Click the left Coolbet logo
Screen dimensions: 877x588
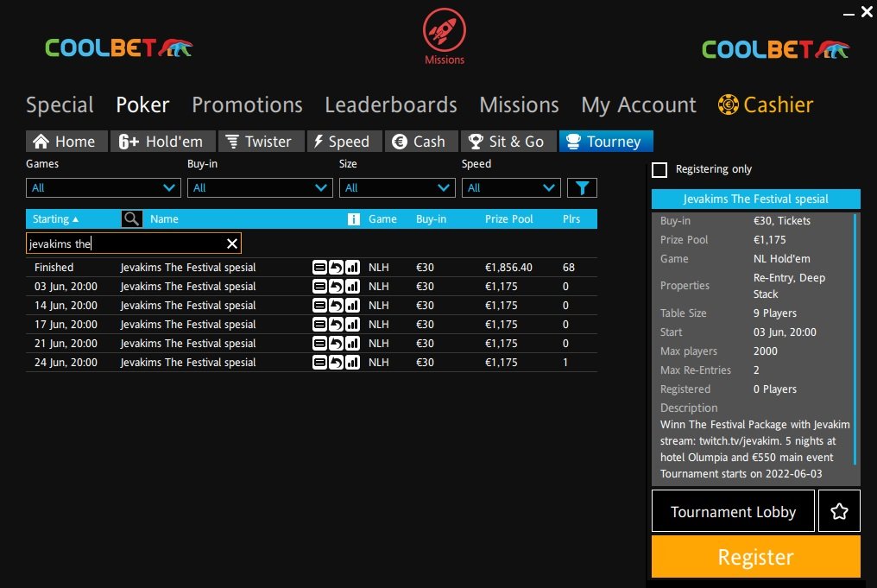tap(118, 47)
